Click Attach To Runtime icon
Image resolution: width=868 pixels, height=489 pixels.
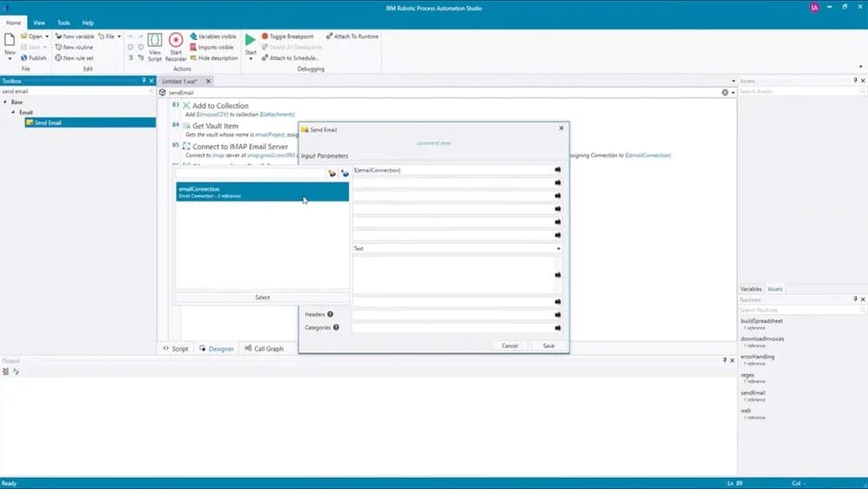coord(329,36)
